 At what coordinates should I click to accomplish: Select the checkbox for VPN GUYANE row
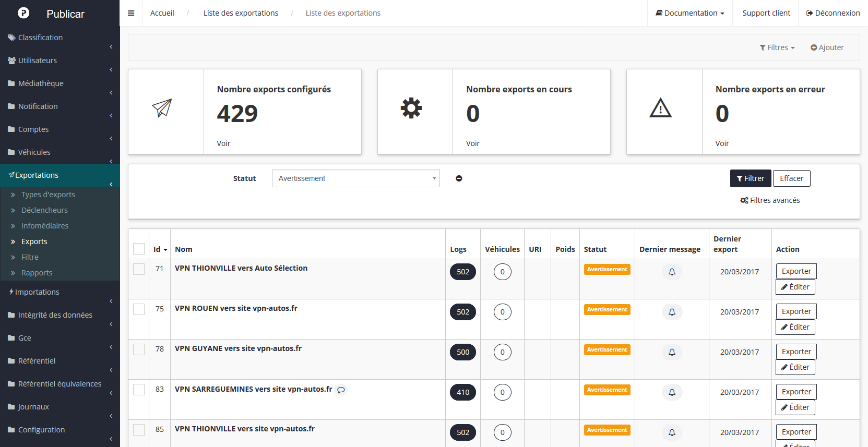(139, 349)
